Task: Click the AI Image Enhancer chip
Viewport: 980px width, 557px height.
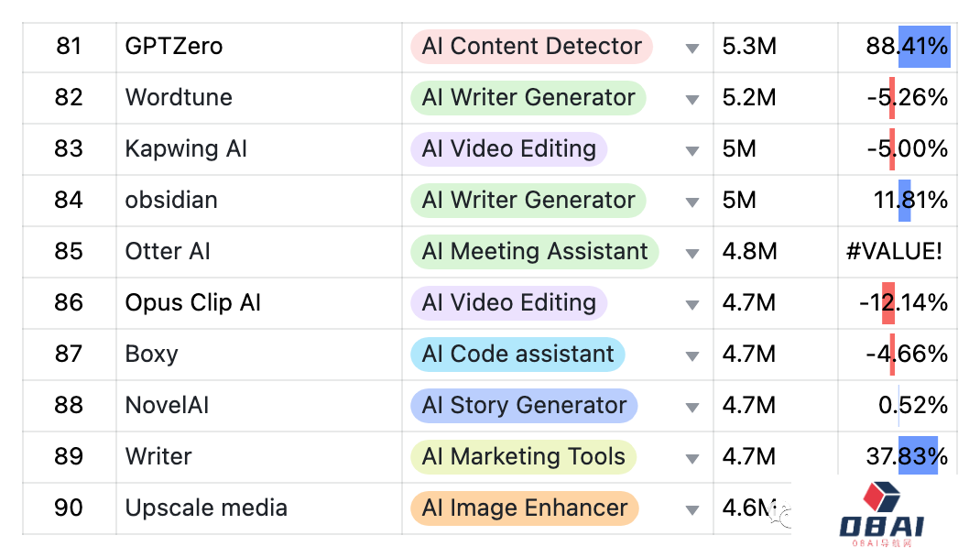Action: [x=525, y=508]
